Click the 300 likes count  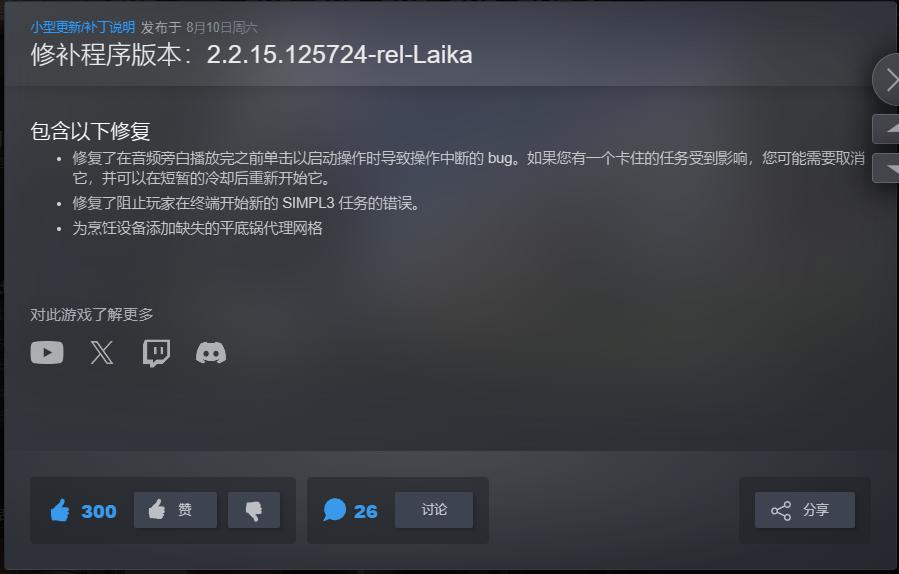(99, 511)
